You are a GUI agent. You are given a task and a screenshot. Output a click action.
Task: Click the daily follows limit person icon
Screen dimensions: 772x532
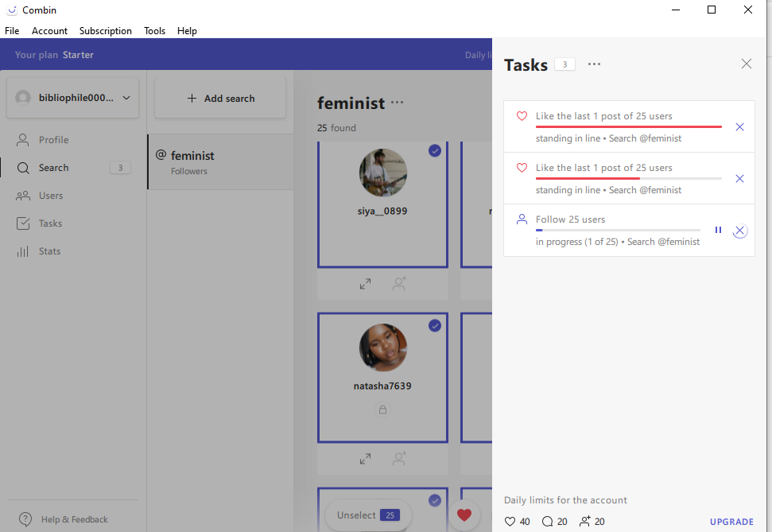[585, 521]
